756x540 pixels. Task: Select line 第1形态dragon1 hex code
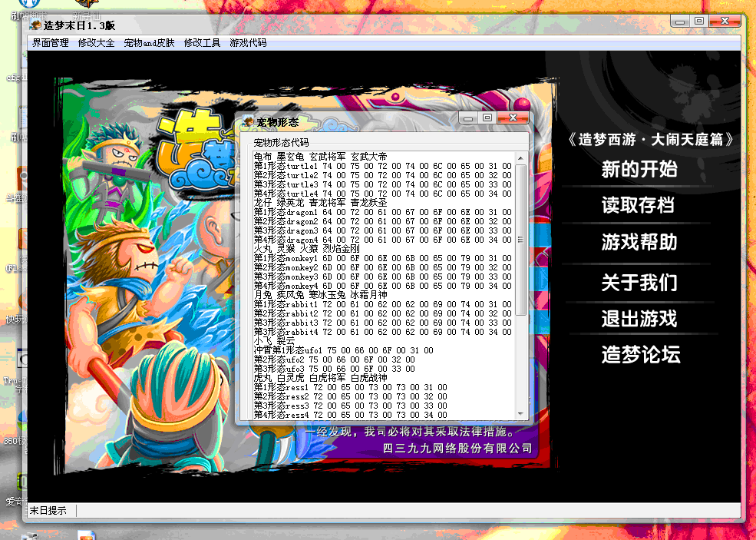383,212
